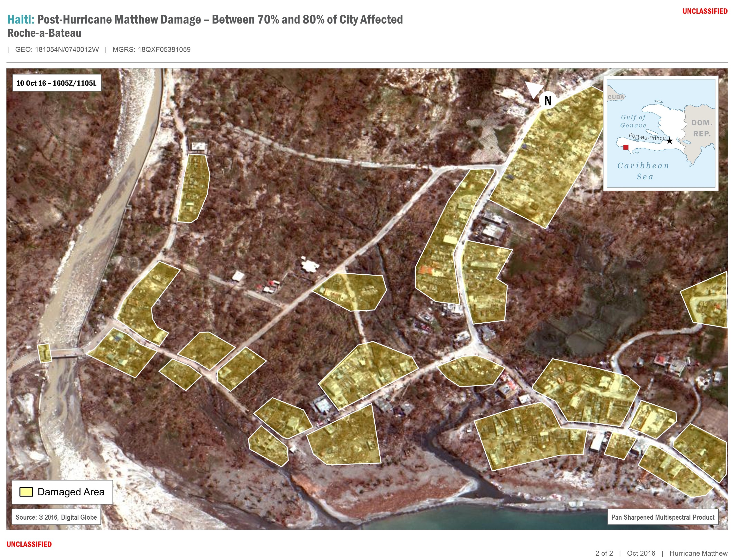
Task: Click the 'Haiti:' title word
Action: (21, 19)
